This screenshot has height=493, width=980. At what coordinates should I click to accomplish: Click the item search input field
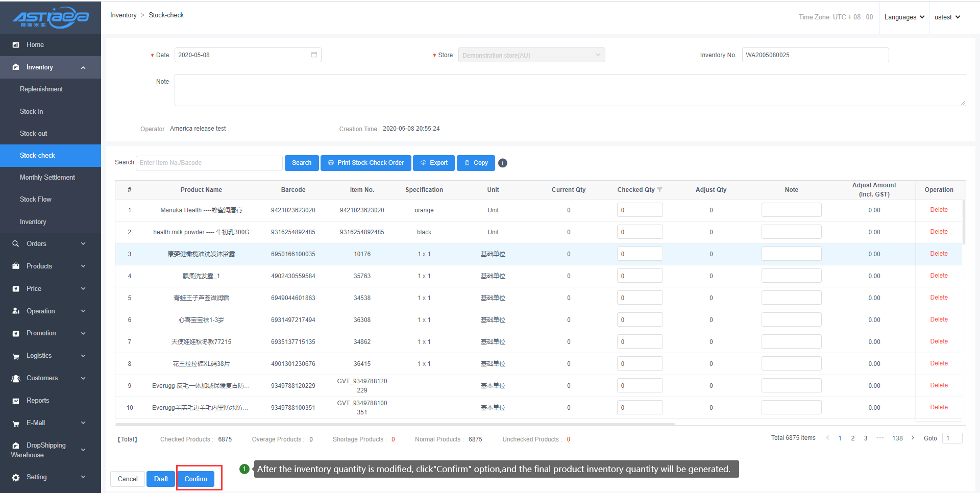pos(209,163)
